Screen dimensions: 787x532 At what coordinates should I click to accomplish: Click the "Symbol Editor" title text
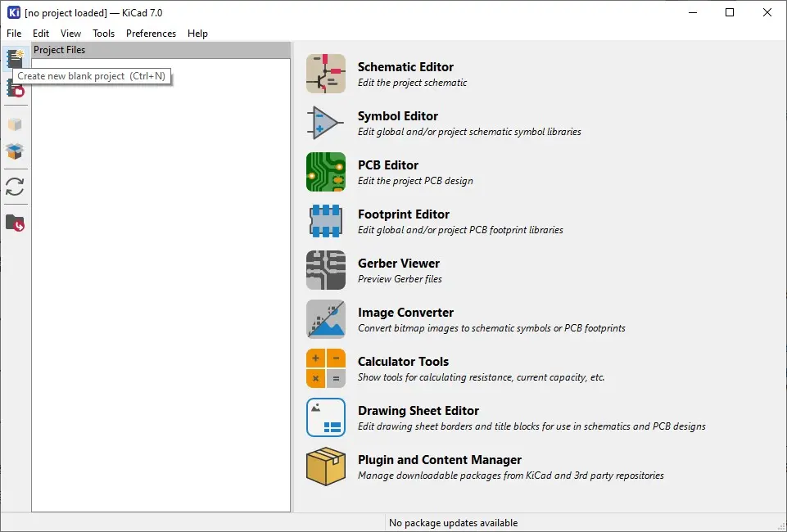pyautogui.click(x=398, y=116)
